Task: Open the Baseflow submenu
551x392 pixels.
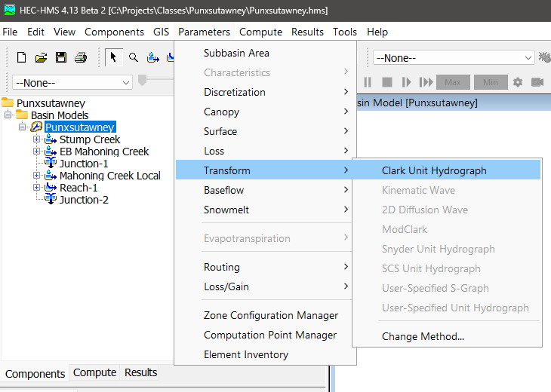Action: [x=265, y=190]
